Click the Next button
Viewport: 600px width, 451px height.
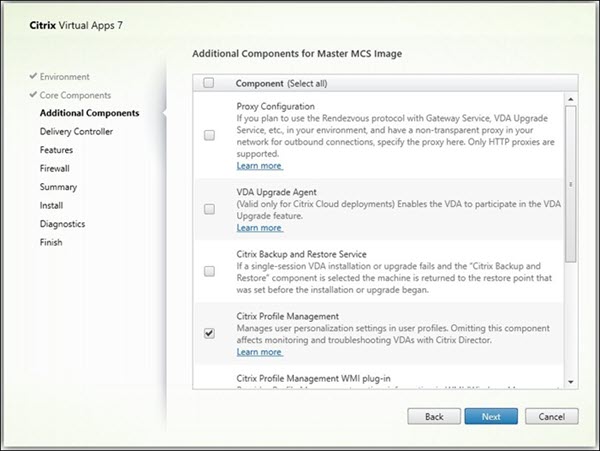489,415
